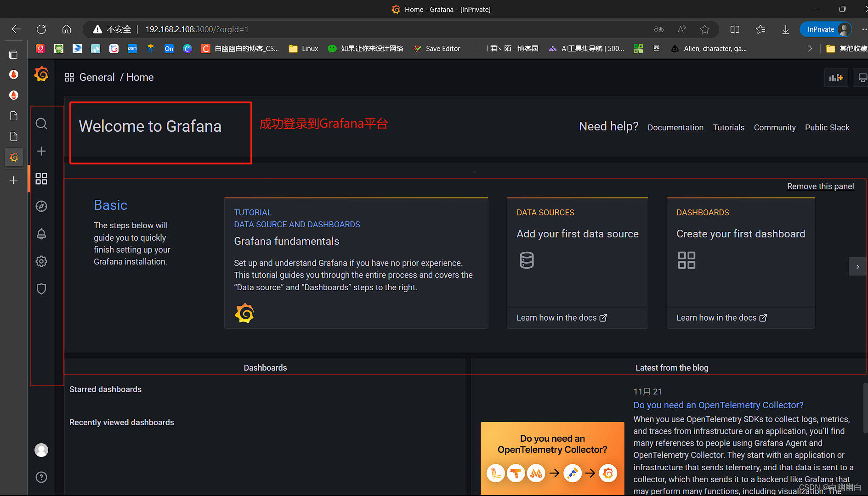Viewport: 868px width, 496px height.
Task: Click the not secure warning indicator
Action: 112,29
